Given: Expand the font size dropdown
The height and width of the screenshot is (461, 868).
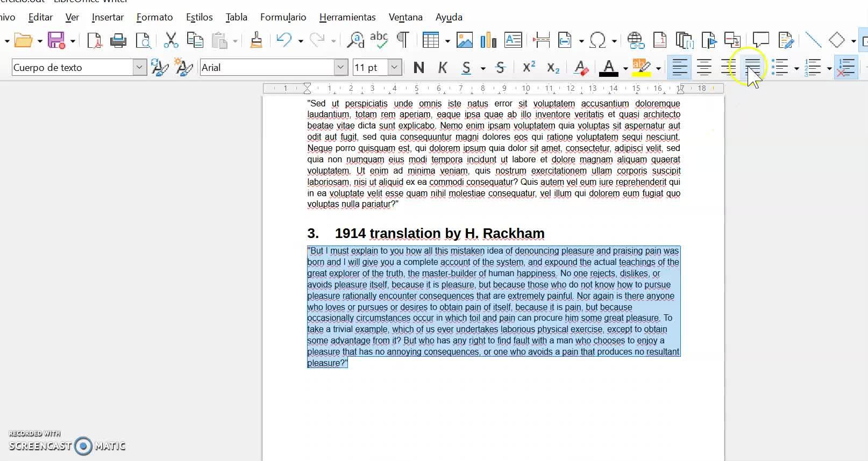Looking at the screenshot, I should (x=394, y=68).
